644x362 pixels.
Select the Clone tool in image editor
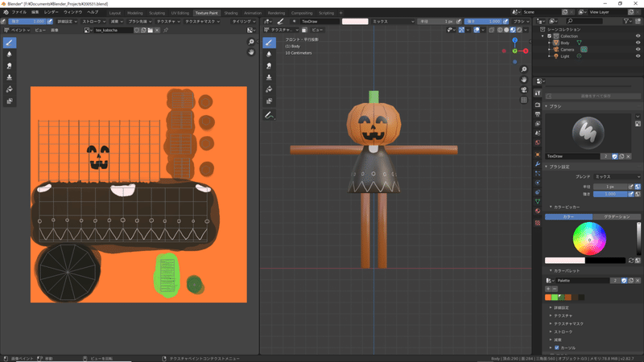[10, 77]
